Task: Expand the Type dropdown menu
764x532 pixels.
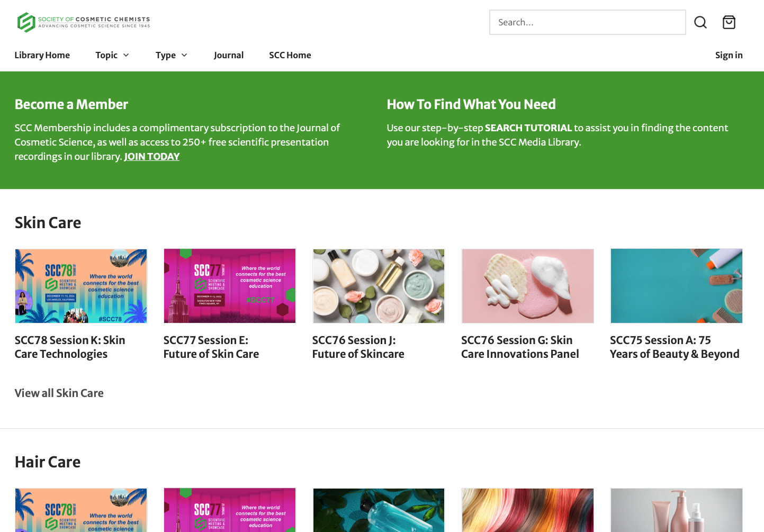Action: [x=172, y=55]
